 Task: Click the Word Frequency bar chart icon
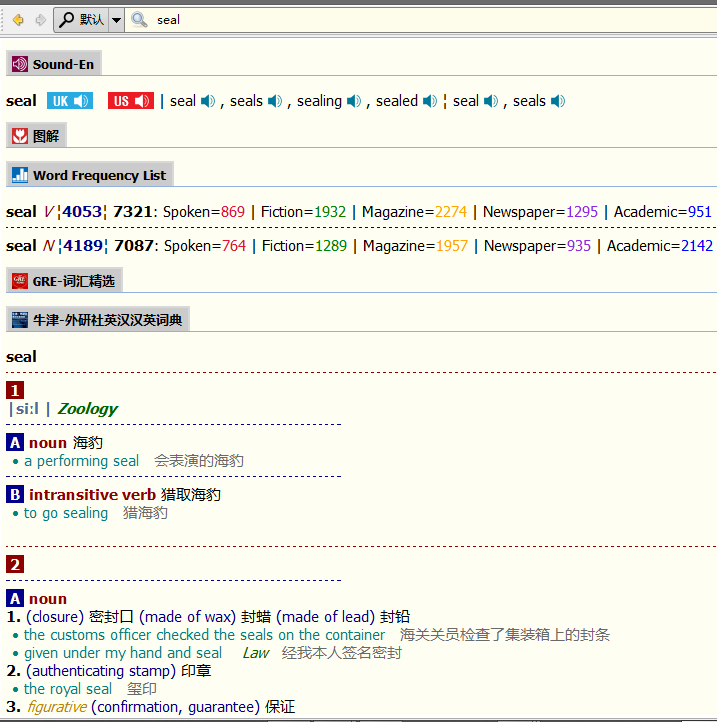(x=20, y=175)
